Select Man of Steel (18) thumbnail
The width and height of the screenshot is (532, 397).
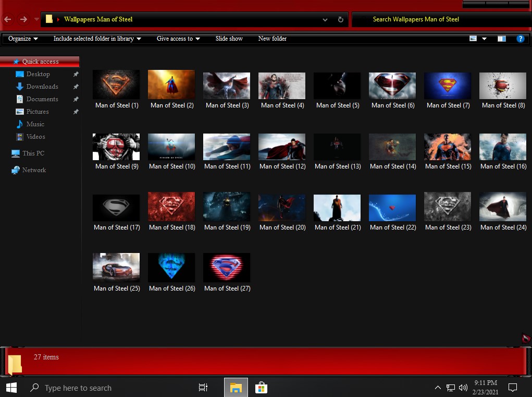171,207
